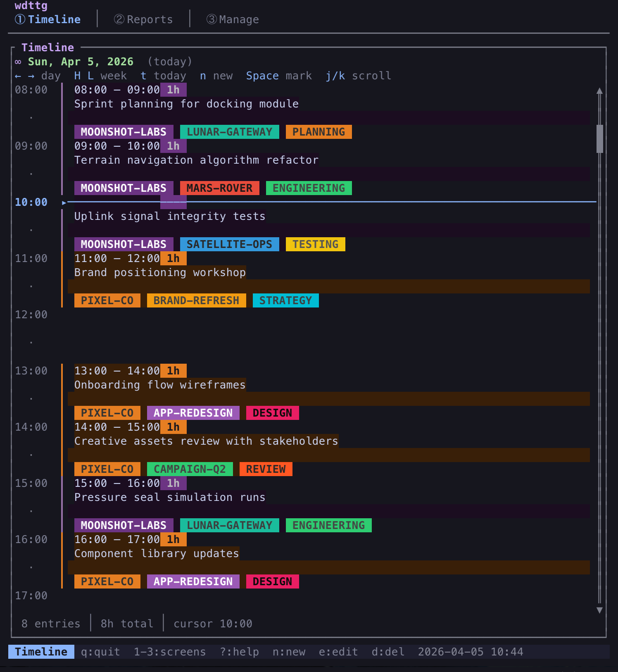618x672 pixels.
Task: Click the infinity icon beside the date
Action: [x=18, y=62]
